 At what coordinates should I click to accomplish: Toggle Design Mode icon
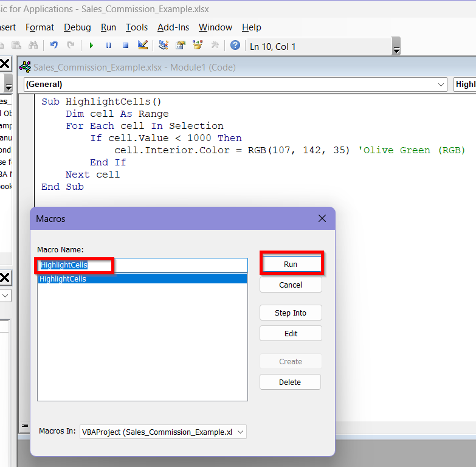point(143,45)
